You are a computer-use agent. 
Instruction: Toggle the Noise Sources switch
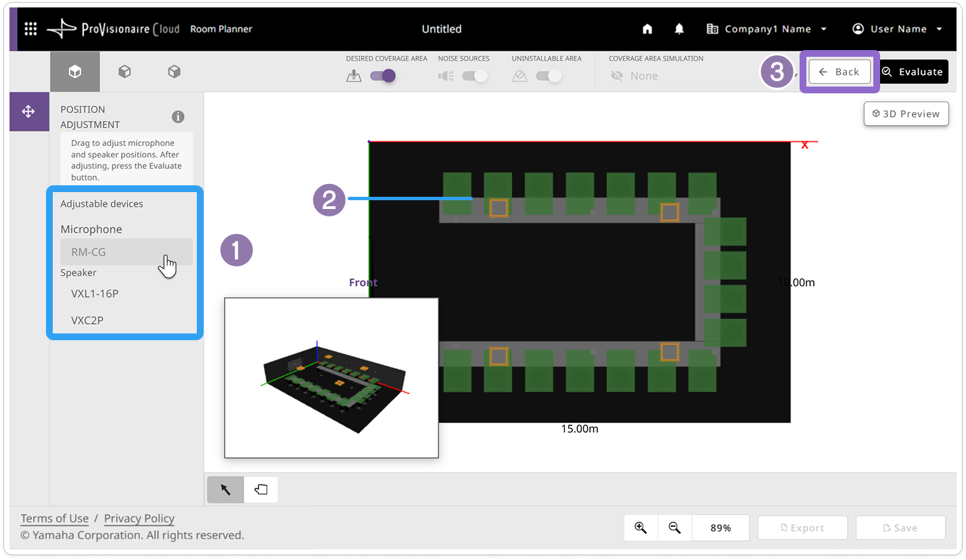(x=475, y=76)
